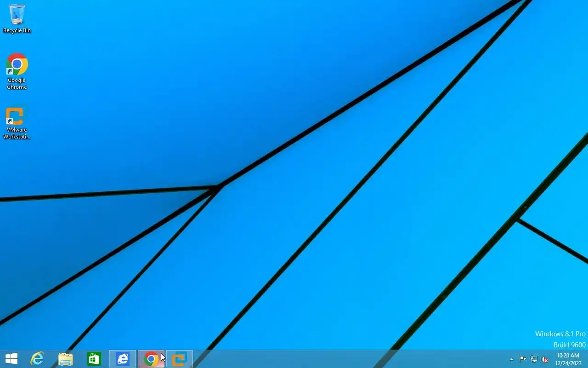Select the Google Chrome desktop shortcut
The image size is (588, 368).
[17, 71]
